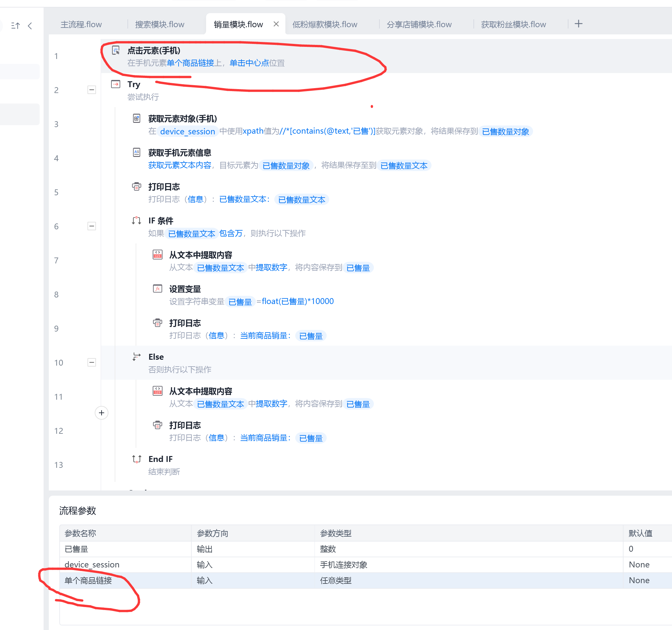The height and width of the screenshot is (630, 672).
Task: Collapse the Try block on line 2
Action: 92,90
